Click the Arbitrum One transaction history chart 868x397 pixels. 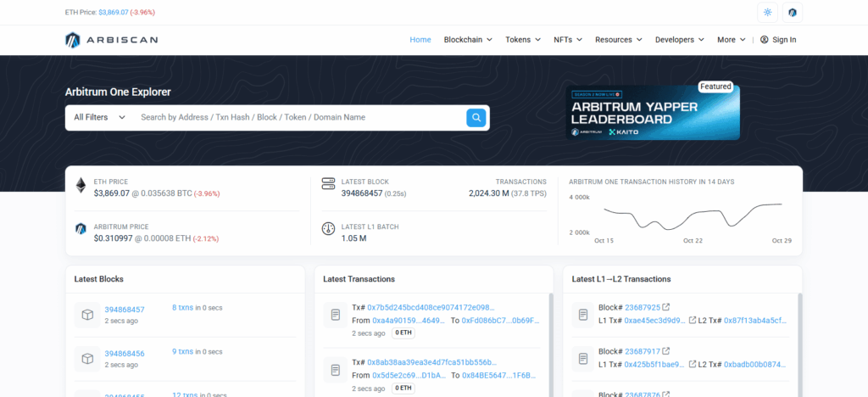click(681, 219)
